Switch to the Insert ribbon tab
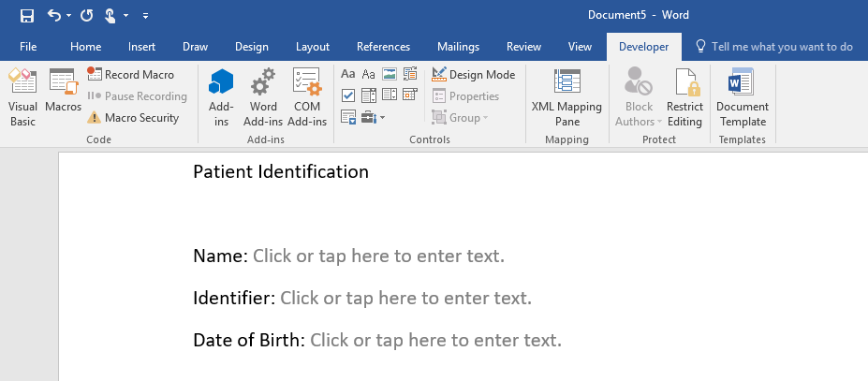 tap(141, 47)
